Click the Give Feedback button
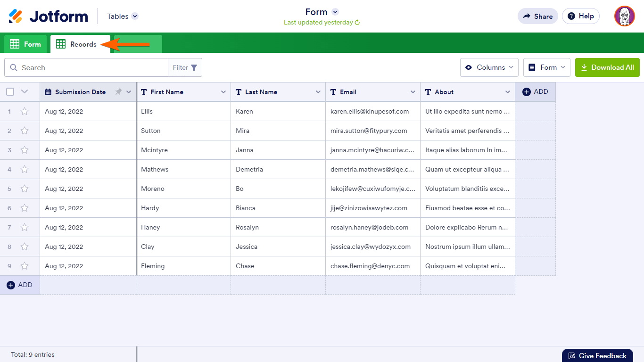 [597, 356]
